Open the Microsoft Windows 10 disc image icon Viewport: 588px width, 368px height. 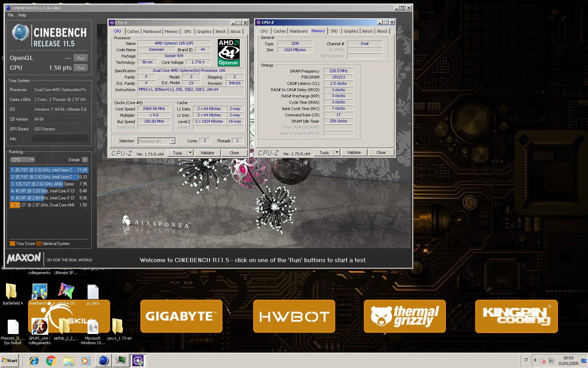click(93, 327)
